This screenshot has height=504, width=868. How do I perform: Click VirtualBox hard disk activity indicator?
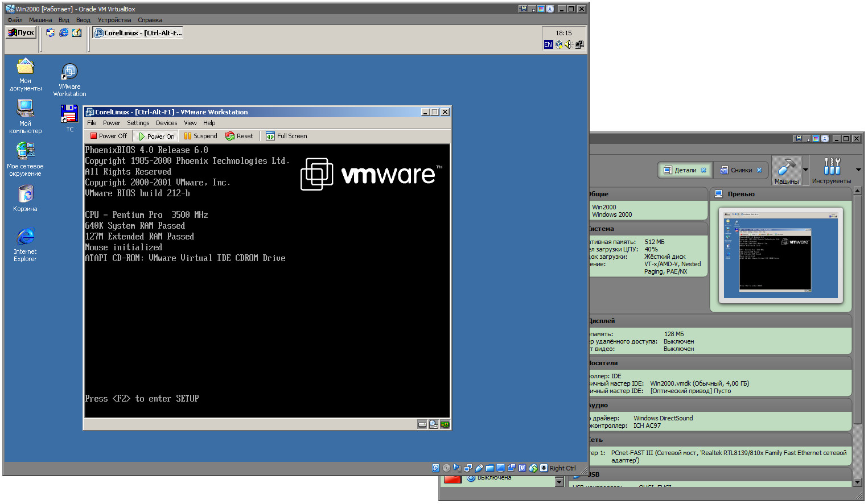[x=435, y=468]
